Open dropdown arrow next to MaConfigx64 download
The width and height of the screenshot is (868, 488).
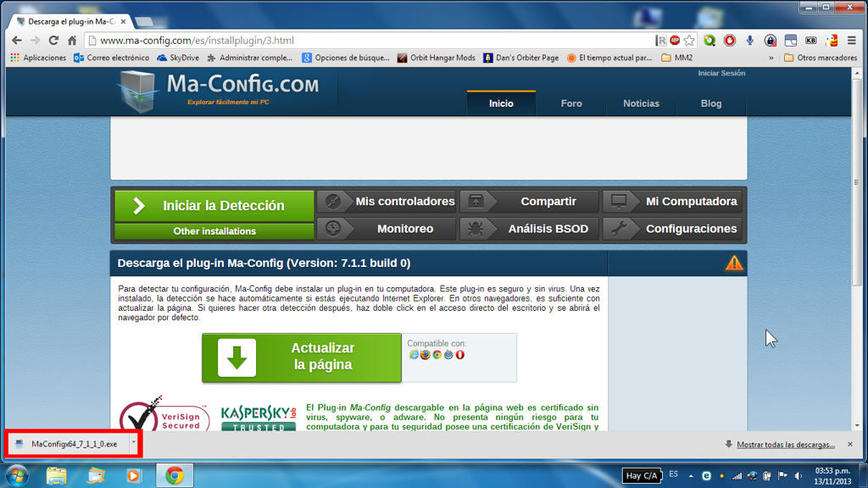click(133, 443)
